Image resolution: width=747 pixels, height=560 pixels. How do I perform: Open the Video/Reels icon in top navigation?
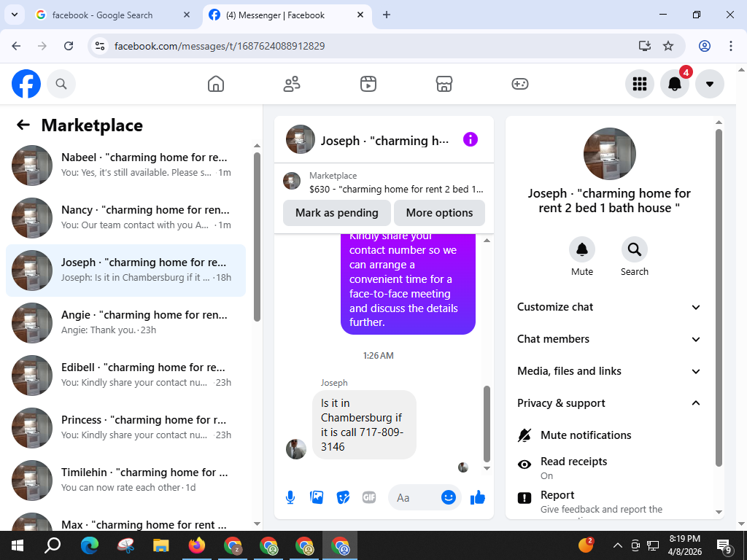click(368, 84)
